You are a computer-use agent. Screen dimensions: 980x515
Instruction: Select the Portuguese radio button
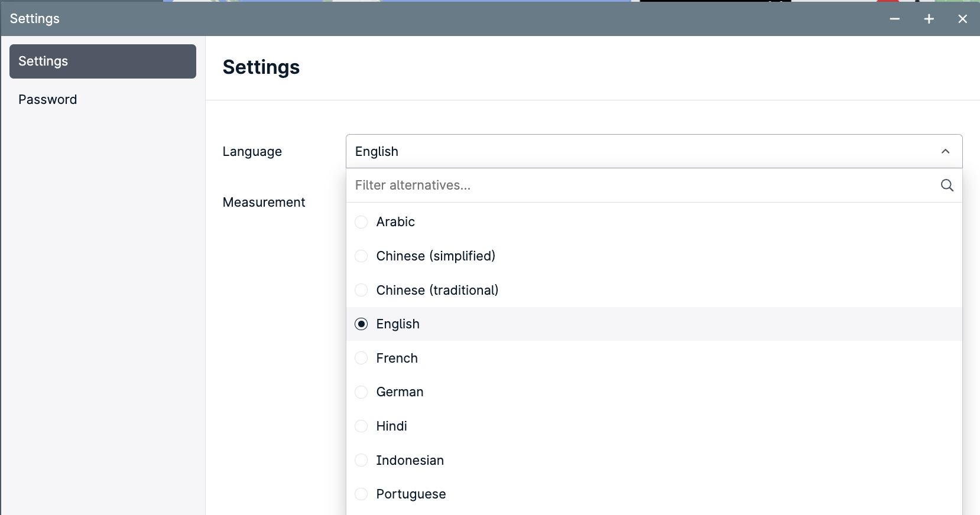click(361, 494)
